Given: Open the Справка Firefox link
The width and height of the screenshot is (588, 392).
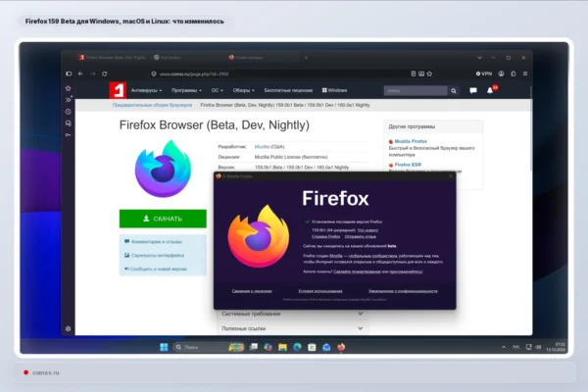Looking at the screenshot, I should click(x=326, y=237).
